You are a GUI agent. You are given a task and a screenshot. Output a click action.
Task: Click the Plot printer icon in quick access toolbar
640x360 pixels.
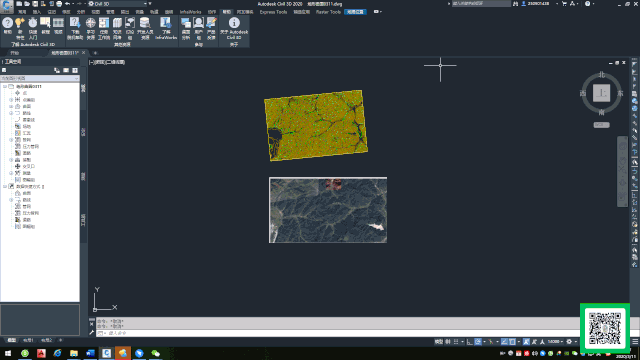(x=59, y=4)
